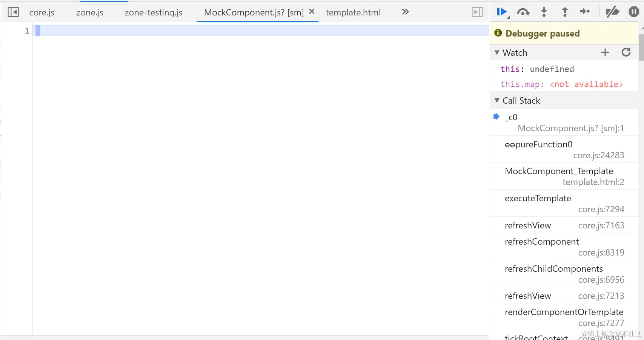Viewport: 644px width, 340px height.
Task: Toggle pause on exceptions
Action: [634, 12]
